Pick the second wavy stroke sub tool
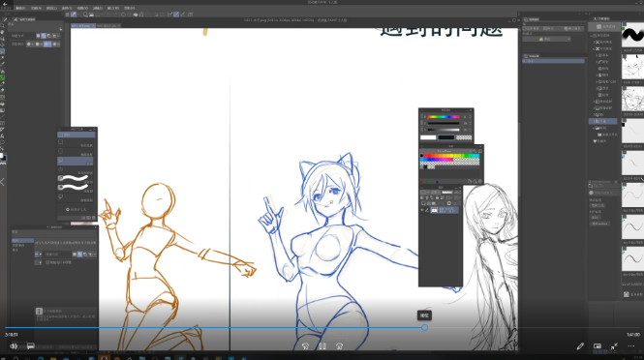This screenshot has width=644, height=360. pyautogui.click(x=76, y=187)
